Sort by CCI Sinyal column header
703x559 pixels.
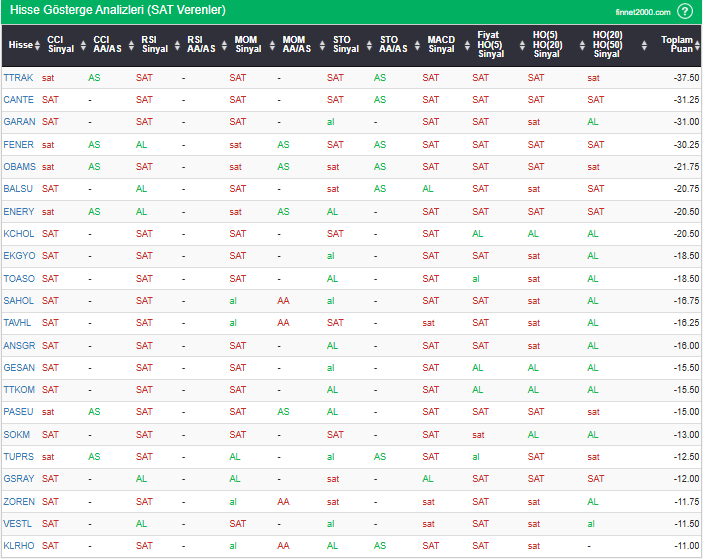[x=61, y=45]
